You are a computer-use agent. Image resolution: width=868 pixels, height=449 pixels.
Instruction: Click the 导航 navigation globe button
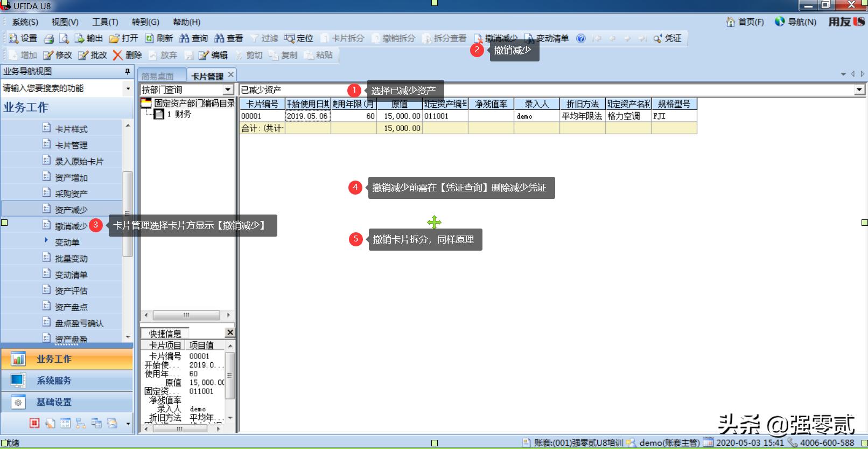pyautogui.click(x=795, y=22)
